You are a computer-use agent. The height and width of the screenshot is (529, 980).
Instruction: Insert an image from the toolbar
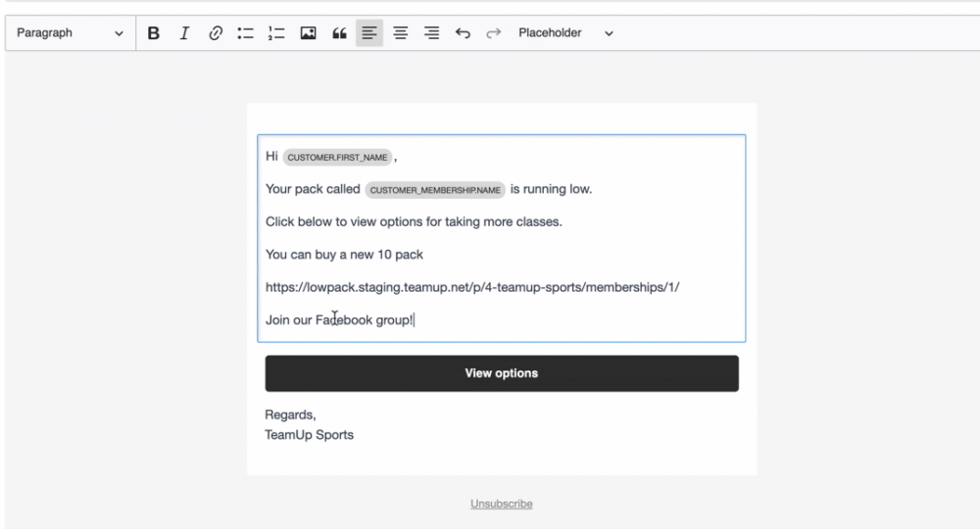coord(308,33)
